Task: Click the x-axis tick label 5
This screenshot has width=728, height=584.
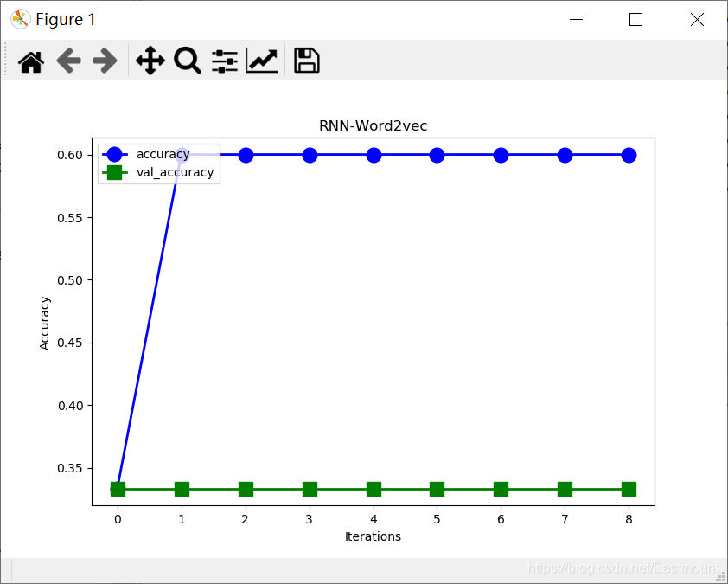Action: pyautogui.click(x=437, y=519)
